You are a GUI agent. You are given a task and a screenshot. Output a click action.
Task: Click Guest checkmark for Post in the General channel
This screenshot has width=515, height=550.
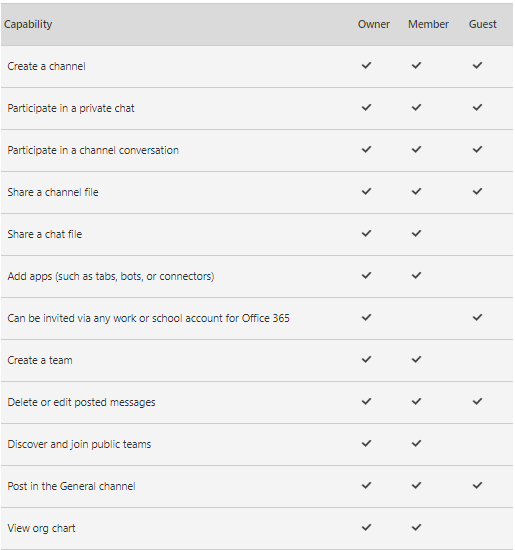click(x=477, y=486)
